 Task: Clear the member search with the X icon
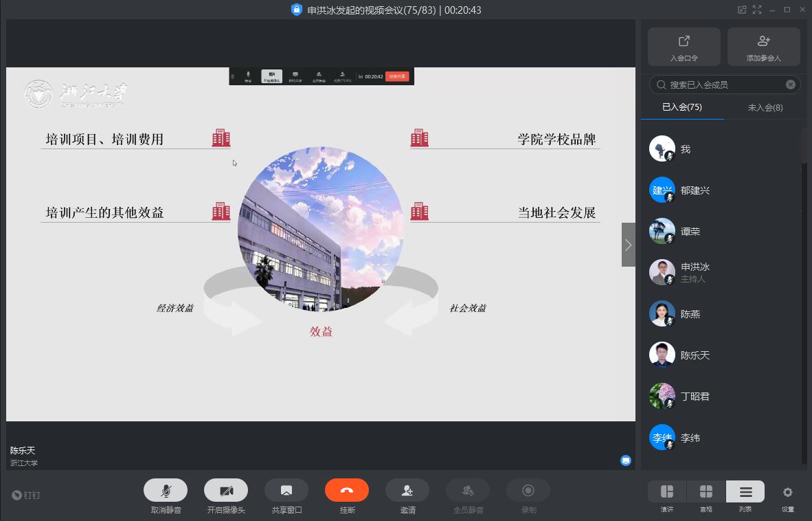pyautogui.click(x=791, y=85)
